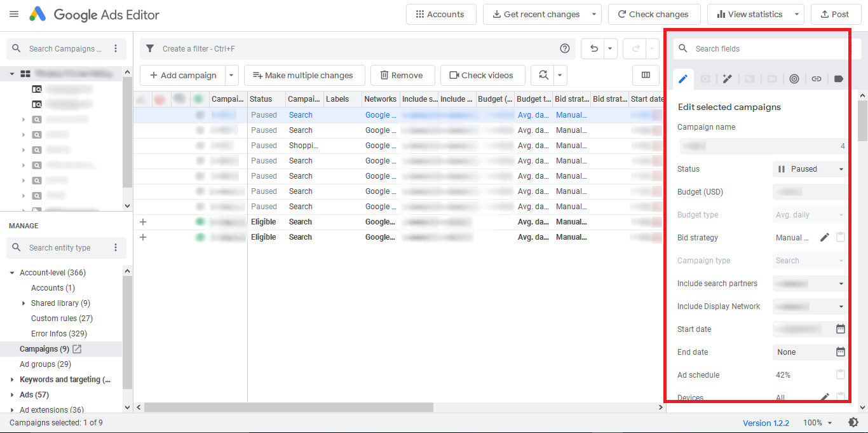Open the hamburger main menu
Image resolution: width=868 pixels, height=433 pixels.
(14, 14)
